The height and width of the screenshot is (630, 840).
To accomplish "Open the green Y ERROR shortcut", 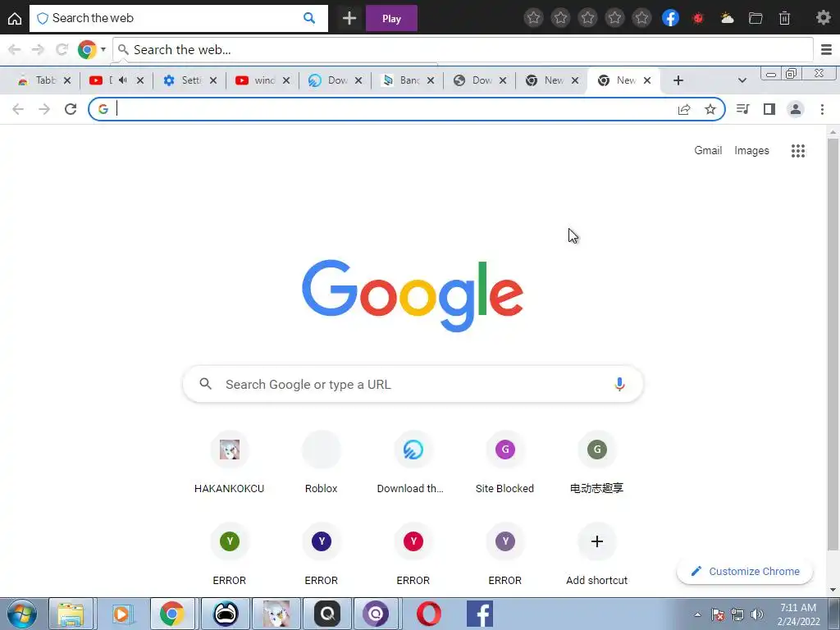I will click(x=230, y=555).
